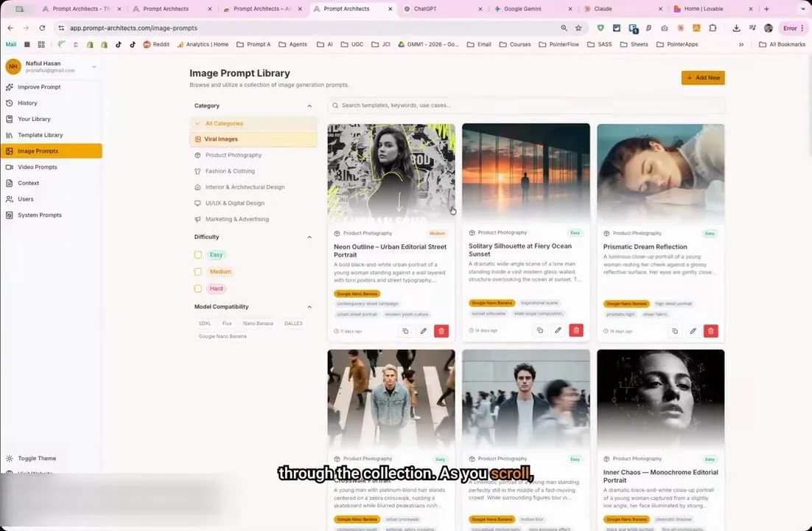Filter by Google Nano Banana tag in sidebar
This screenshot has width=812, height=531.
[223, 336]
